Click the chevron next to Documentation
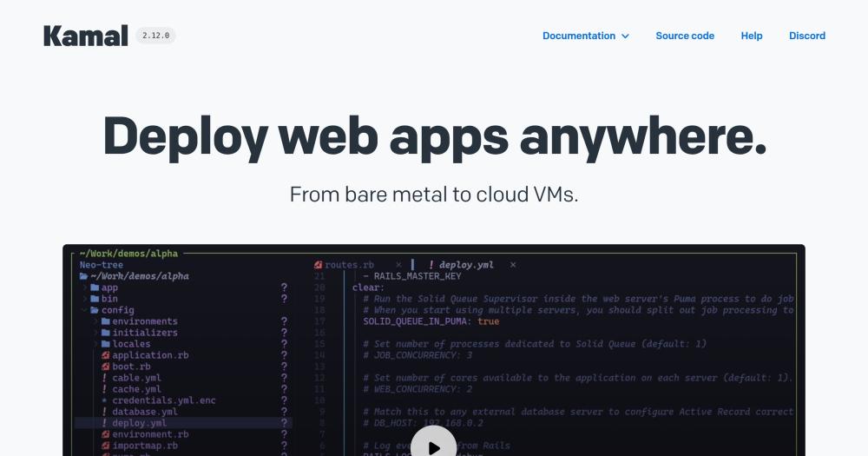Screen dimensions: 868x456 pyautogui.click(x=625, y=36)
